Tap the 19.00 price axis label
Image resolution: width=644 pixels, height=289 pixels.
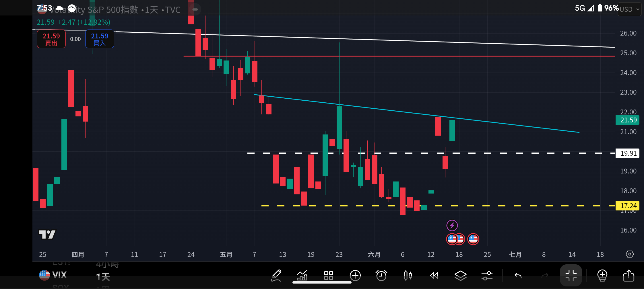628,171
